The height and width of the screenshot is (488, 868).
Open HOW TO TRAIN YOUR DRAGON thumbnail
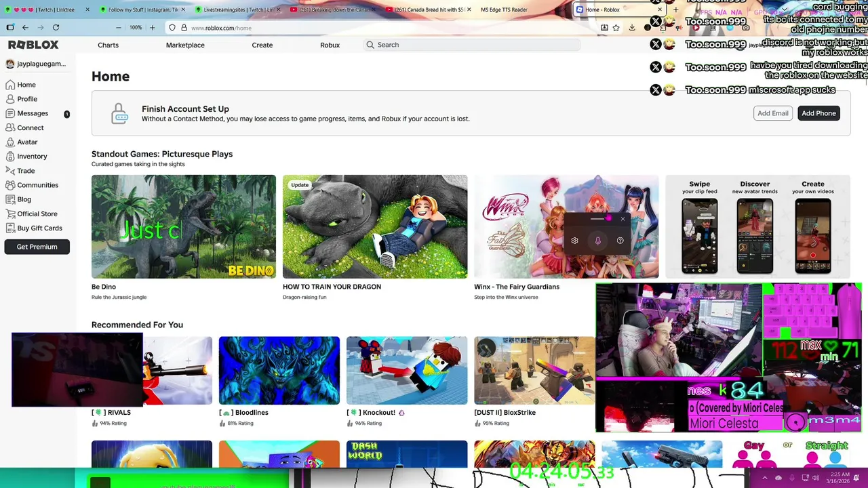pyautogui.click(x=375, y=226)
